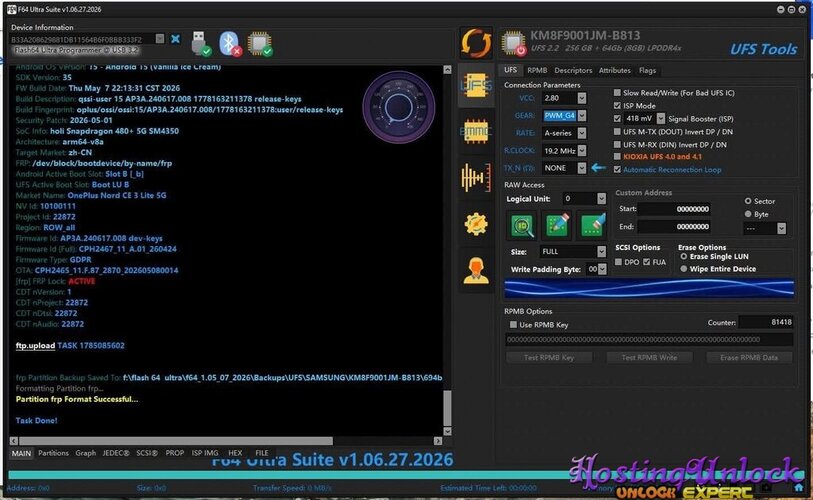
Task: Open the user account sidebar icon
Action: pos(476,270)
